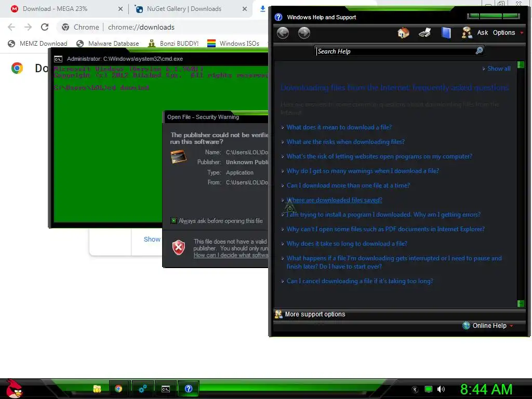This screenshot has height=399, width=532.
Task: Click the Online Help globe icon
Action: pyautogui.click(x=467, y=325)
